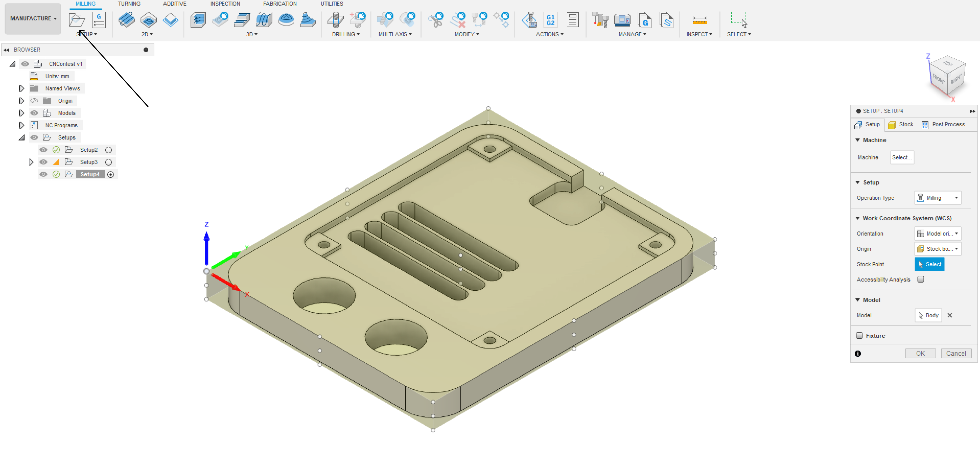980x466 pixels.
Task: Toggle visibility of Origin folder
Action: [x=34, y=101]
